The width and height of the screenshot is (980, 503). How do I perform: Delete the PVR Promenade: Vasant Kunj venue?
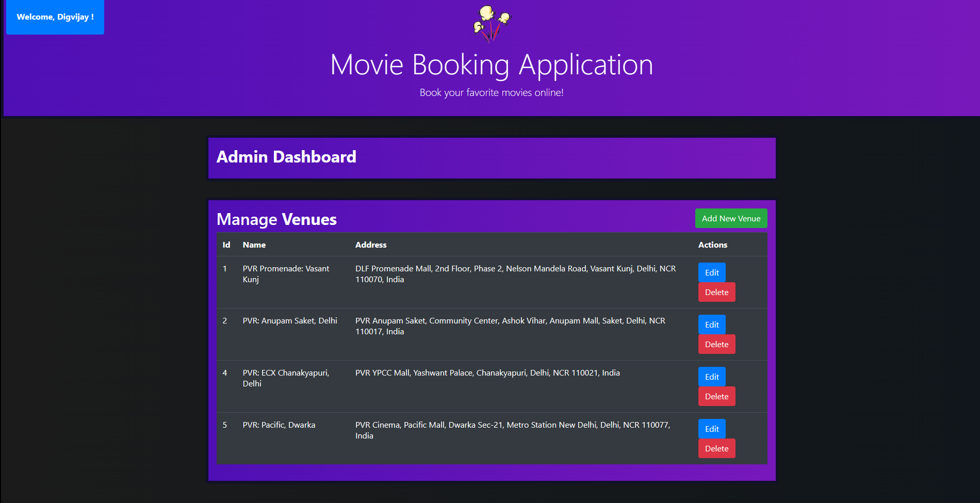pyautogui.click(x=716, y=292)
